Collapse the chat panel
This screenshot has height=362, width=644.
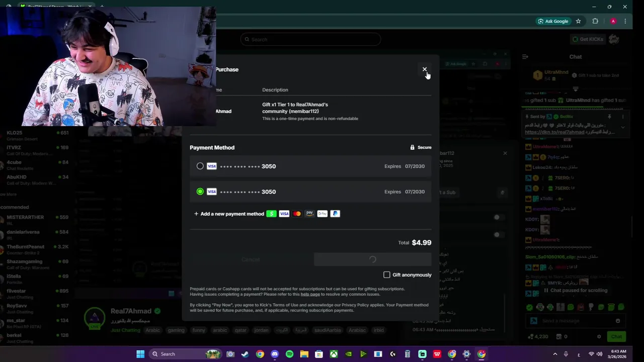[525, 57]
